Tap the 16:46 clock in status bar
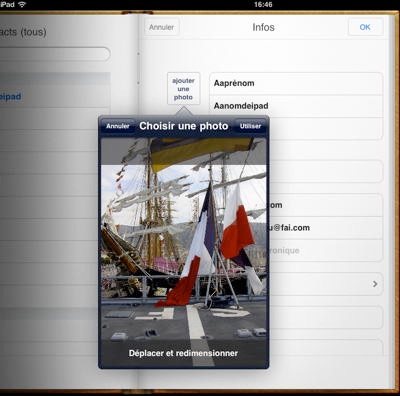 pos(263,4)
